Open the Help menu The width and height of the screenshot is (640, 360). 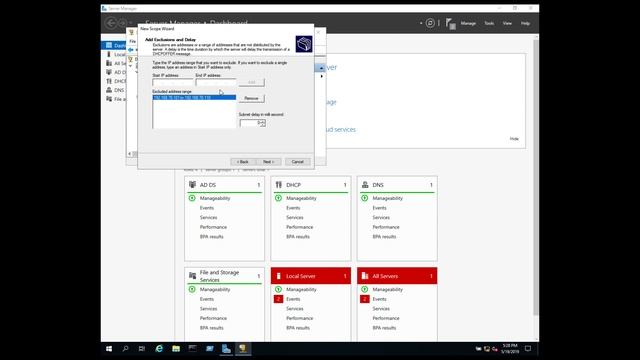click(x=525, y=23)
